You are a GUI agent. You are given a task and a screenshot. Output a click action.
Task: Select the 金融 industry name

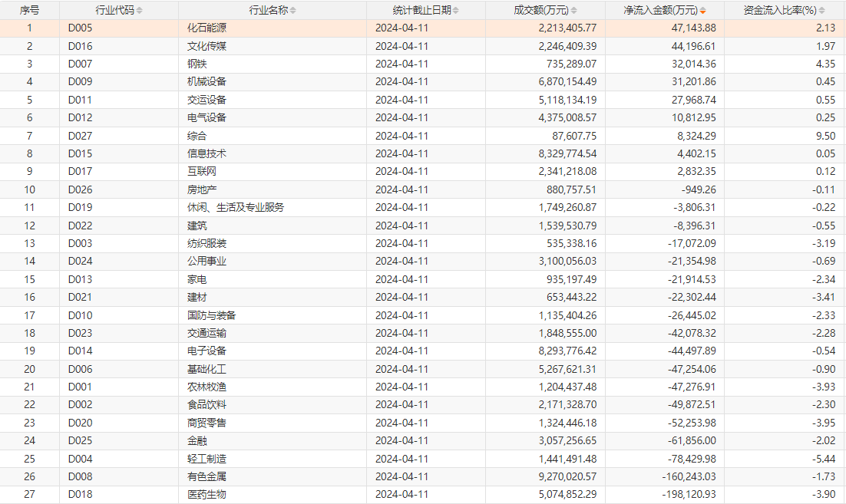pyautogui.click(x=197, y=441)
